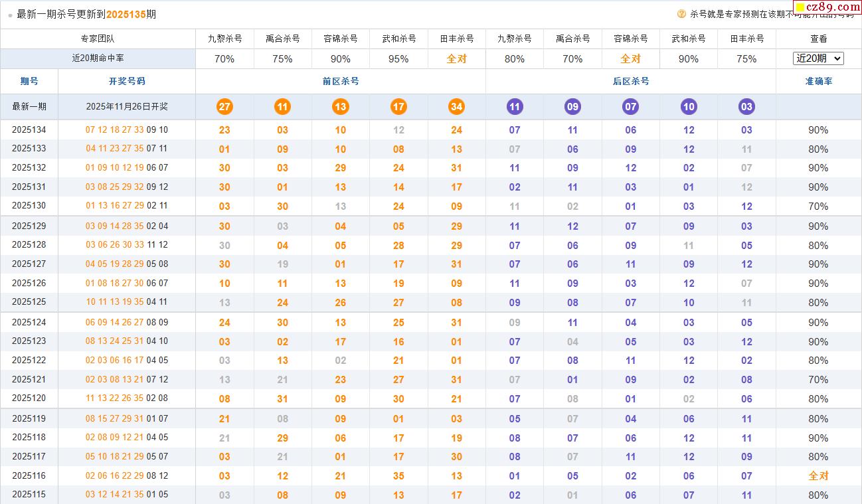862x504 pixels.
Task: Click the 专家团队 header cell
Action: [98, 39]
